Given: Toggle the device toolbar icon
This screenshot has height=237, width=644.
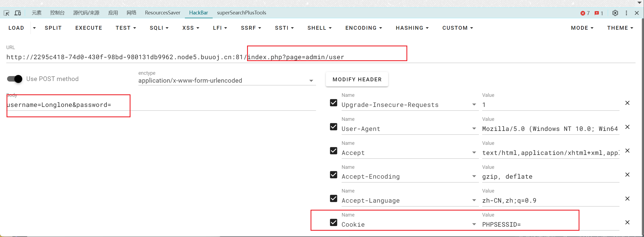Looking at the screenshot, I should pos(18,13).
